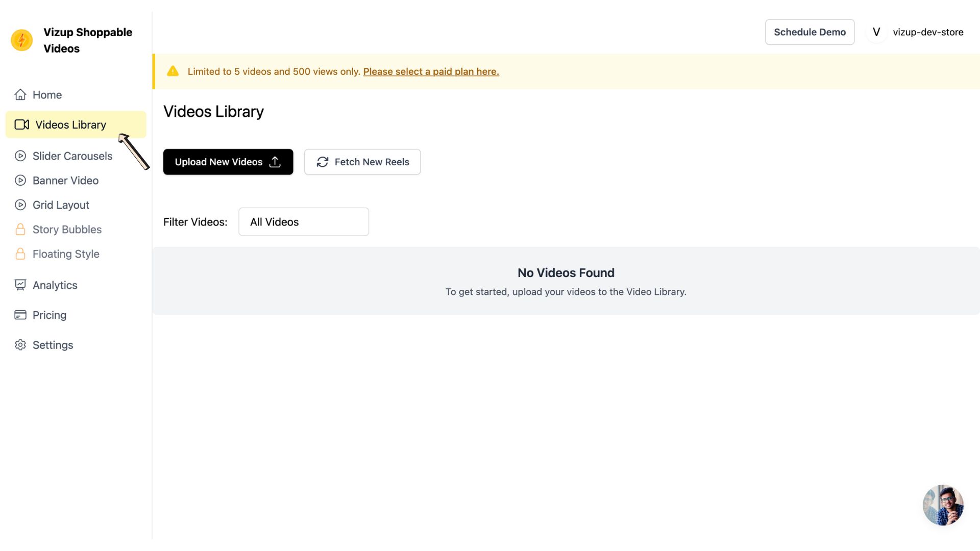980x551 pixels.
Task: Click the upload arrow inside Upload New Videos
Action: point(275,162)
